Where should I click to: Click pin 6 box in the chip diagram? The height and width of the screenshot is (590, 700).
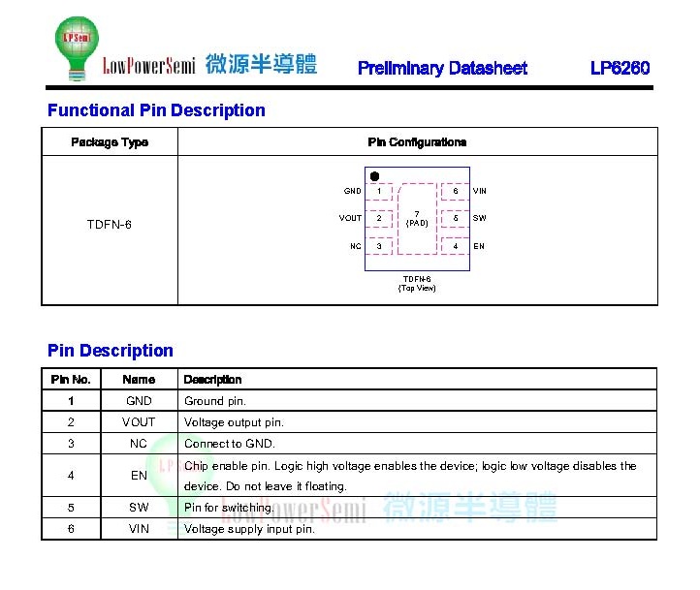click(x=456, y=191)
